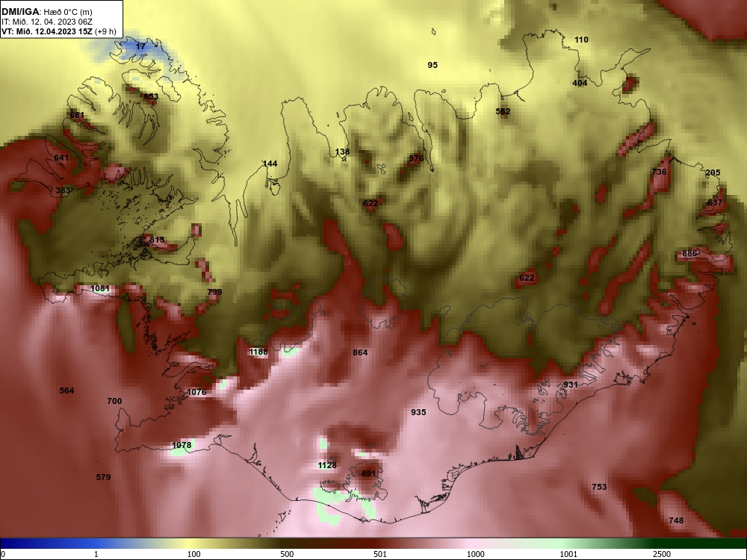
Task: Click the map value 138
Action: point(342,152)
